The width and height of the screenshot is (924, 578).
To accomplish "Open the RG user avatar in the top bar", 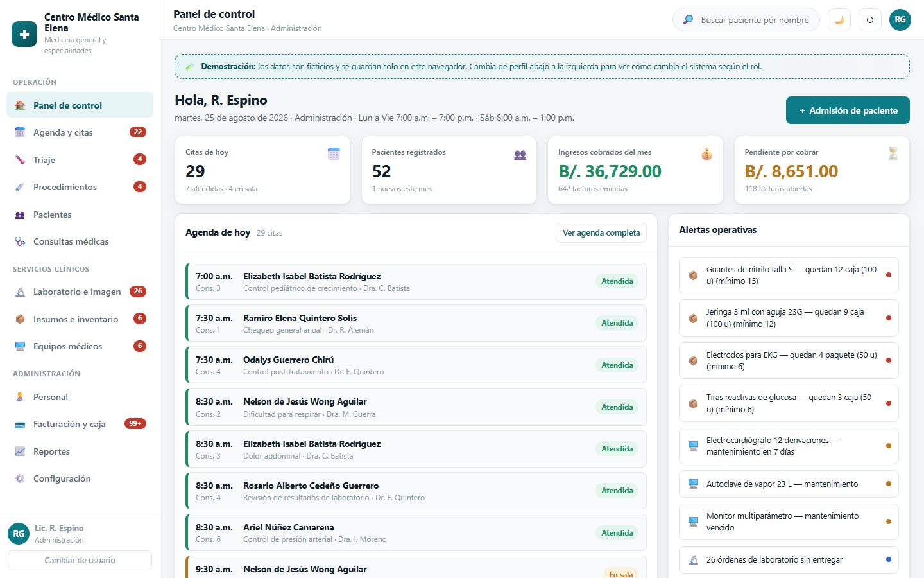I will point(900,20).
